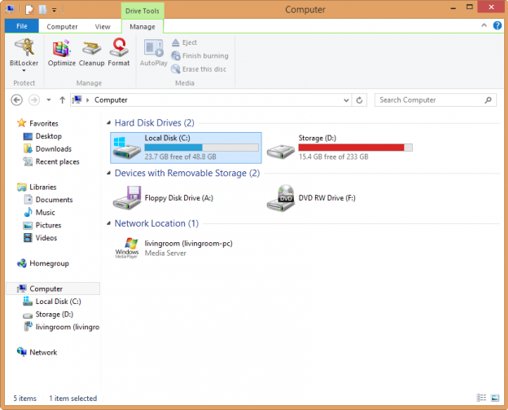Screen dimensions: 508x410
Task: Switch to large icons view in status bar
Action: pyautogui.click(x=495, y=398)
